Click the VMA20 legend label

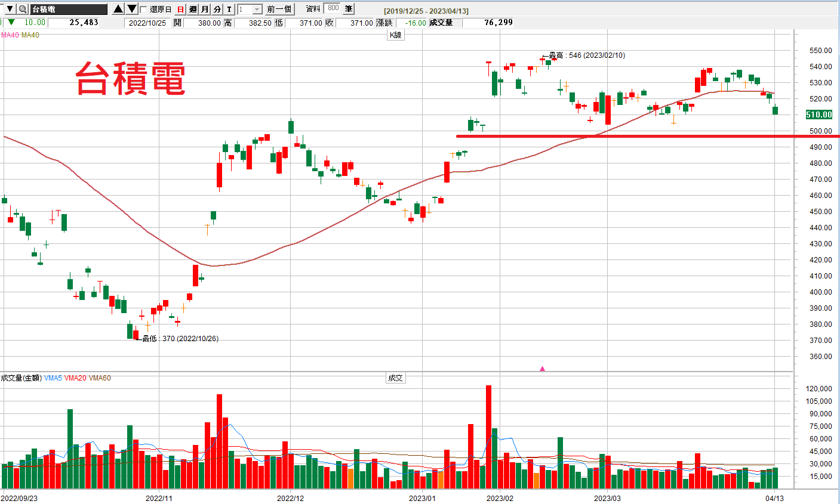[75, 378]
